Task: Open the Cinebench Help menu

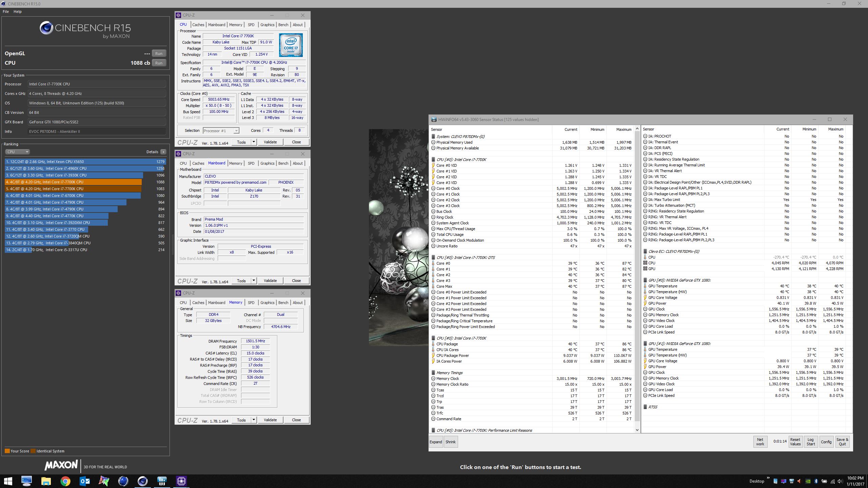Action: pyautogui.click(x=18, y=12)
